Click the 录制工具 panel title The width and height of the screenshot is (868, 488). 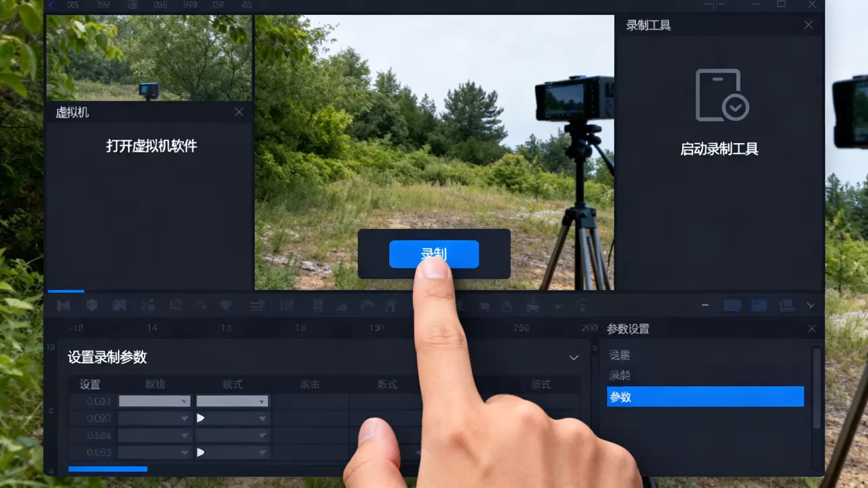coord(648,25)
